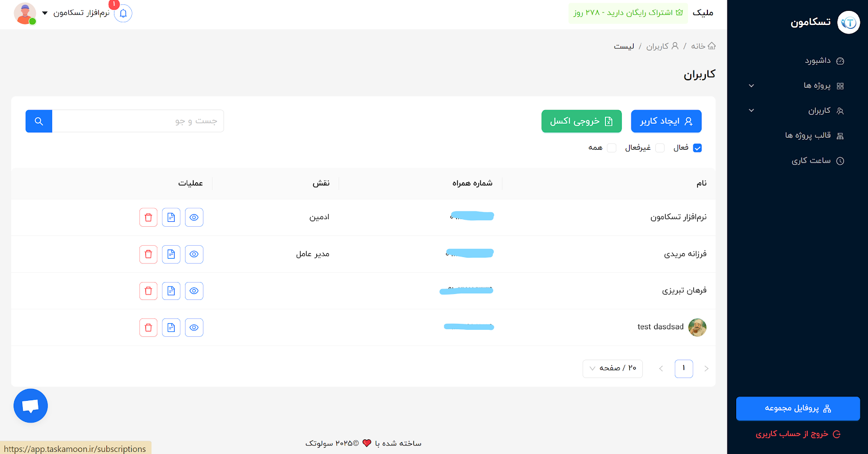Open the user account dropdown arrow

pos(45,13)
